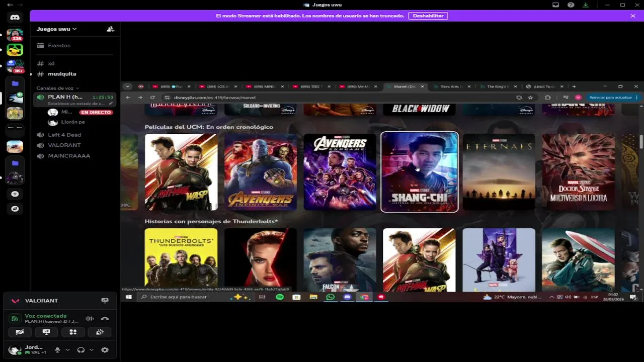
Task: Join the Left 4 Dead voice channel
Action: click(74, 135)
